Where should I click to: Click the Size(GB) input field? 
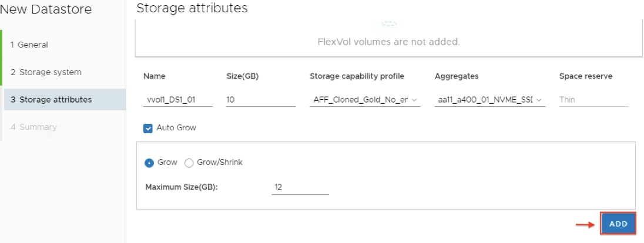pyautogui.click(x=261, y=100)
